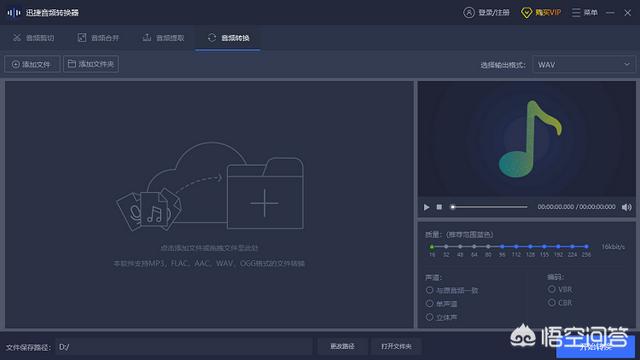Set quality slider to 32
The height and width of the screenshot is (360, 640).
click(x=446, y=247)
